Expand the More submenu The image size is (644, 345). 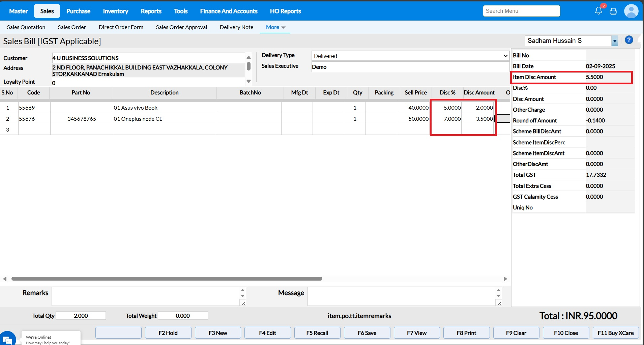coord(275,27)
